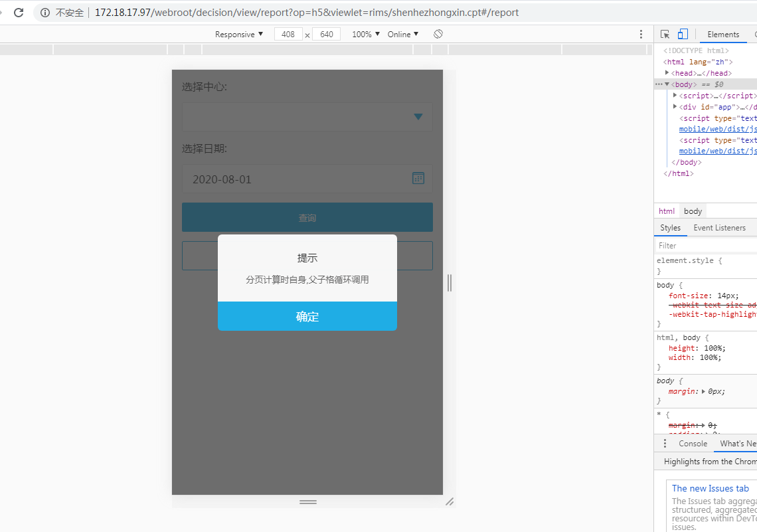Open the site info icon beside 不安全
757x532 pixels.
tap(45, 13)
